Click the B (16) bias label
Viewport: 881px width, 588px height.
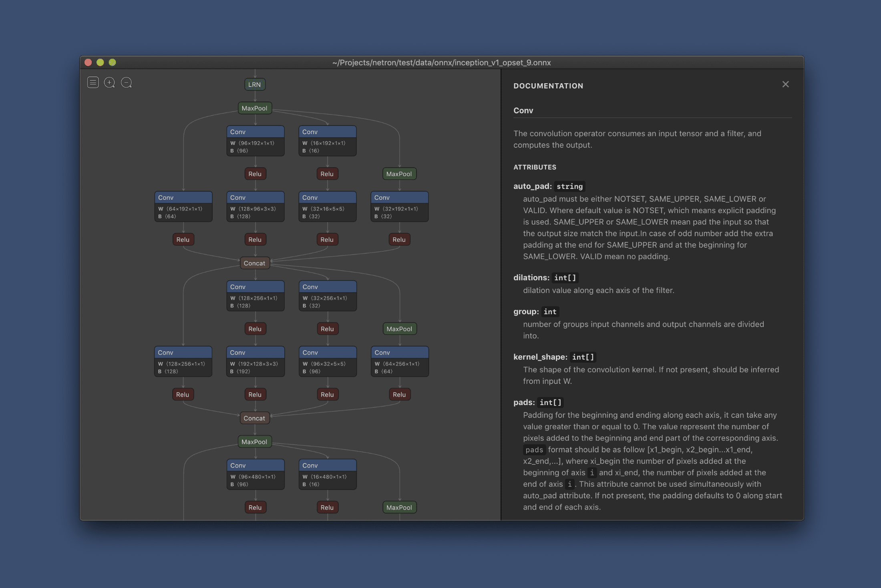pos(311,151)
